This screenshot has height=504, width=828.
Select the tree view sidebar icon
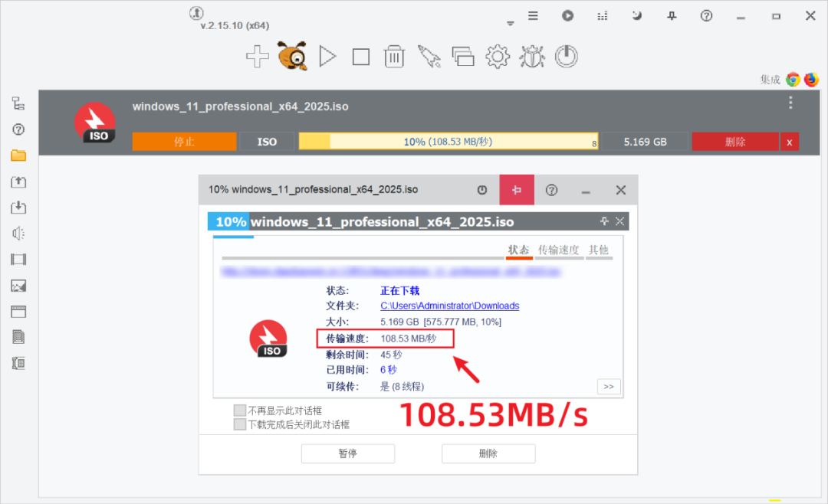[18, 103]
